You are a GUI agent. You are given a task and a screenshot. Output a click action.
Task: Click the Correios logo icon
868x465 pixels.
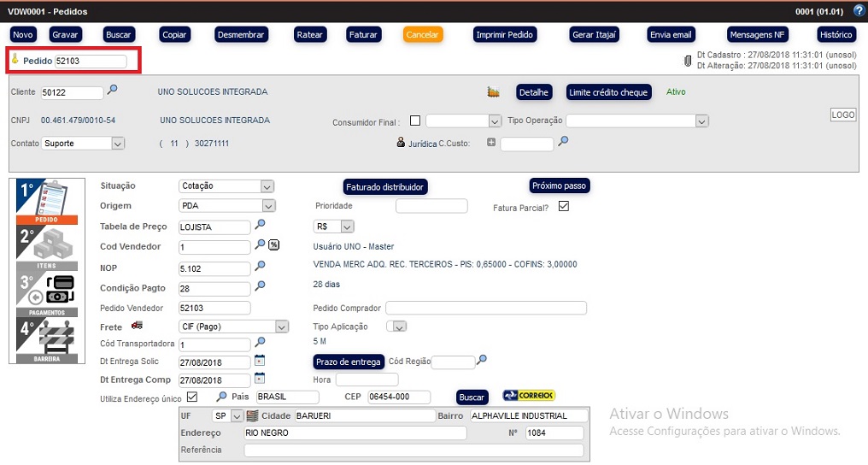coord(529,396)
